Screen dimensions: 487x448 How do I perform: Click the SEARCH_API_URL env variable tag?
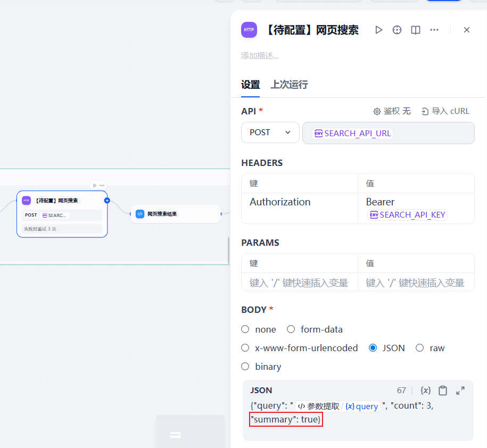[x=352, y=133]
